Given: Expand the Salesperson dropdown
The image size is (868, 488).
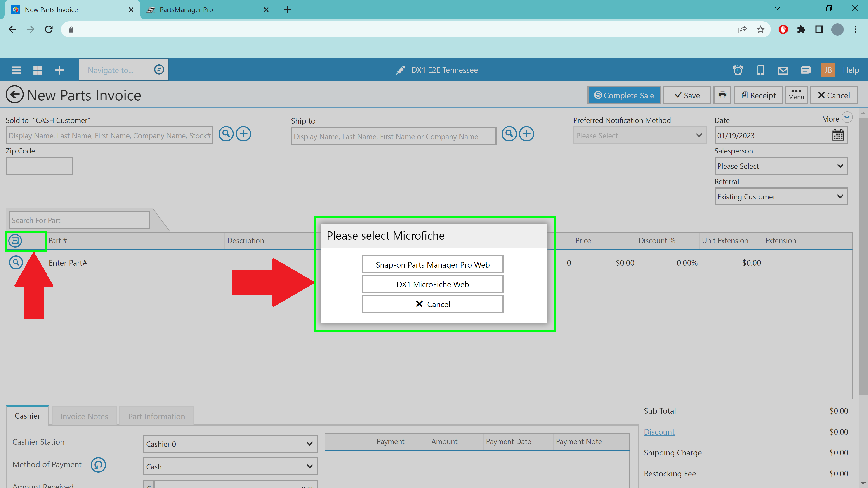Looking at the screenshot, I should [x=781, y=166].
